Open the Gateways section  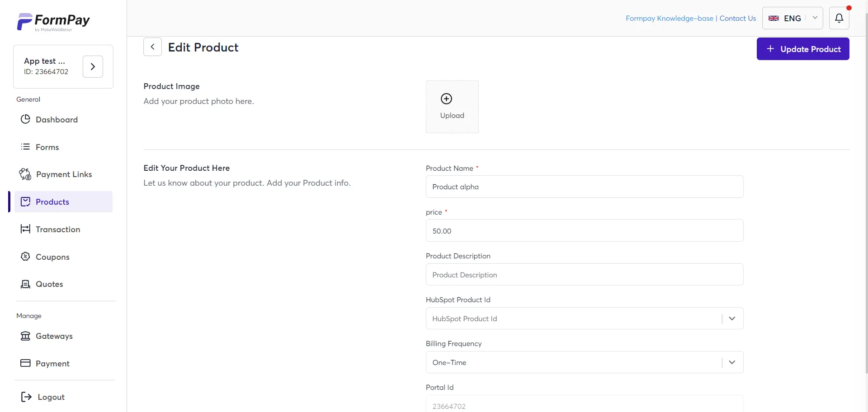click(26, 336)
